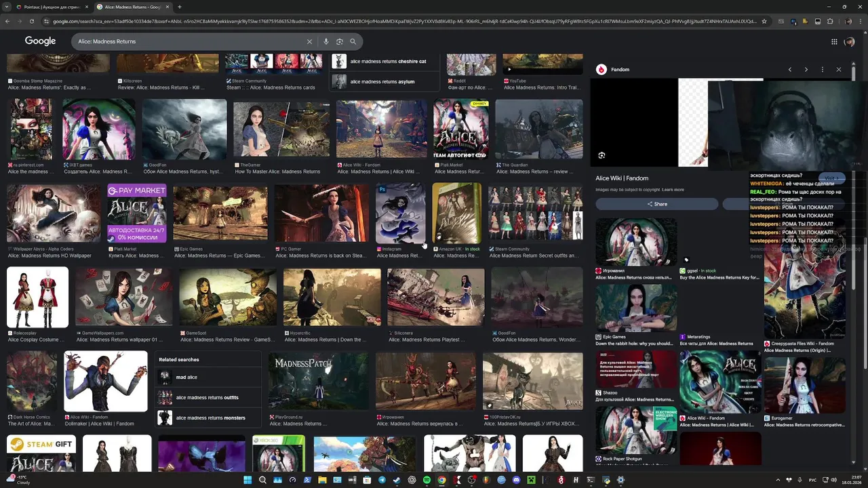The width and height of the screenshot is (868, 488).
Task: Open the preview panel three-dot menu
Action: 822,69
